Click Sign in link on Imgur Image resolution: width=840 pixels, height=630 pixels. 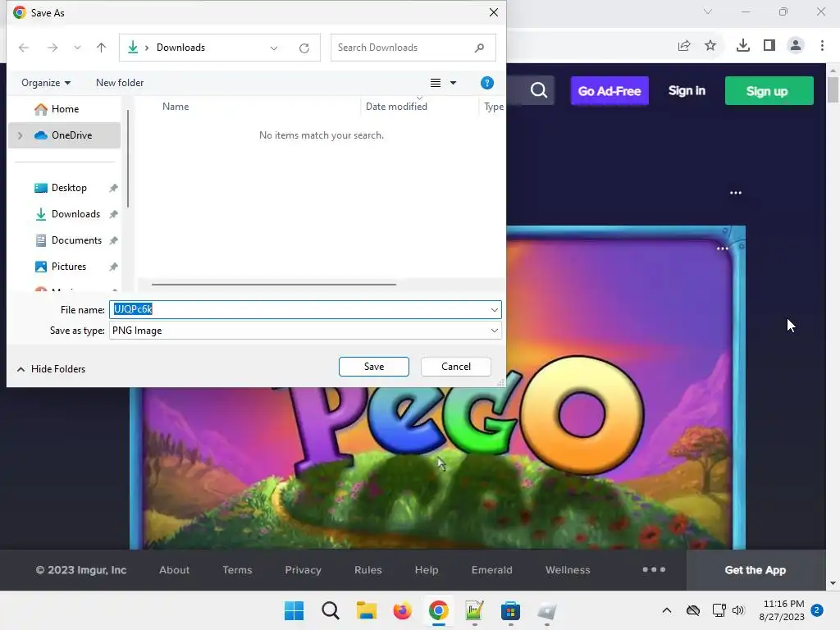[x=687, y=90]
